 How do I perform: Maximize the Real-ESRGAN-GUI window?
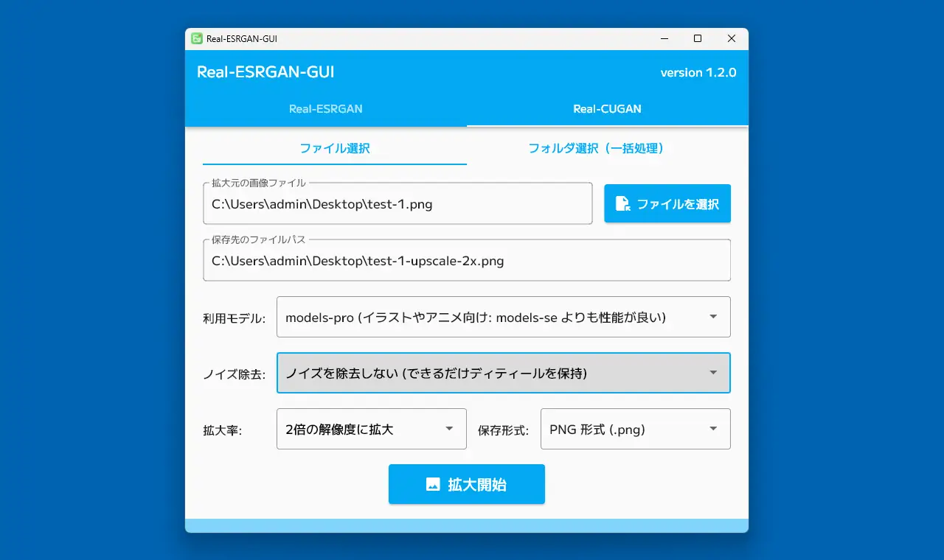(x=698, y=38)
